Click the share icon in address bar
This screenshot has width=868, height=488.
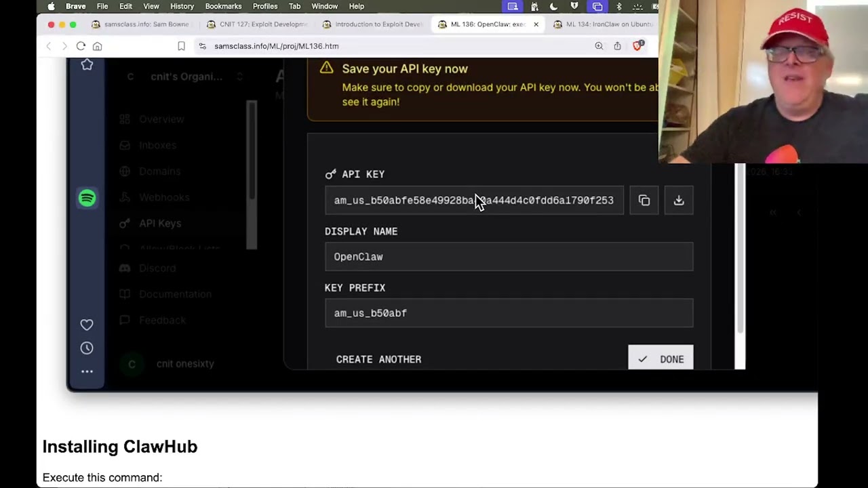[617, 46]
